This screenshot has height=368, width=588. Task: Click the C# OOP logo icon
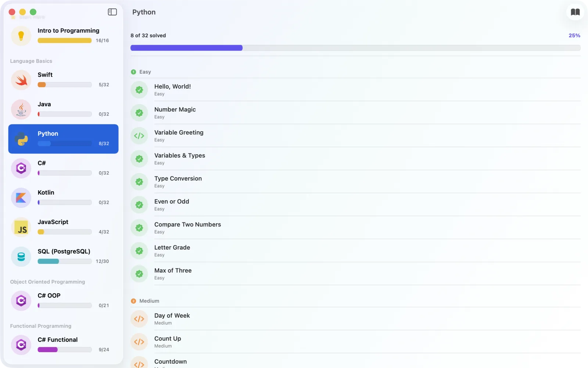21,301
